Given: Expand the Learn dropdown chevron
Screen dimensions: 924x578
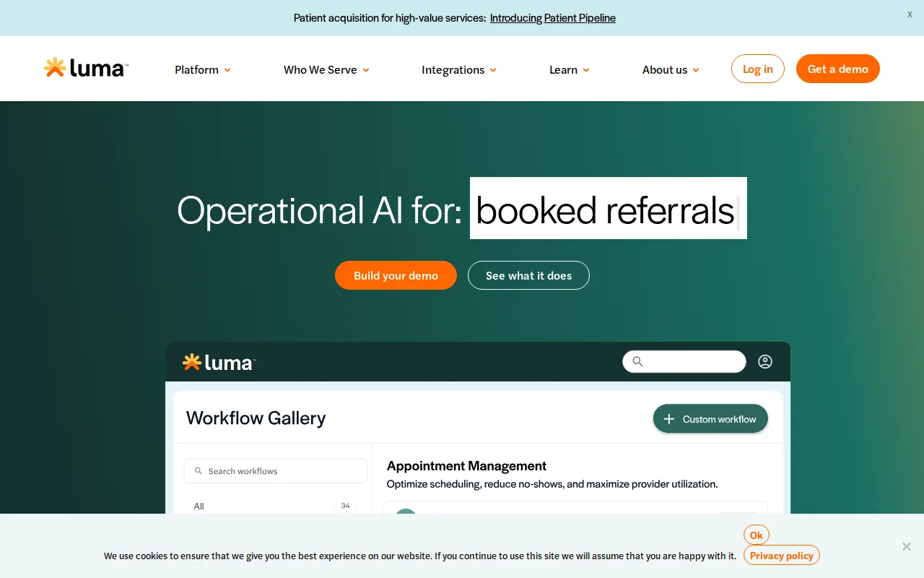Looking at the screenshot, I should (x=586, y=70).
